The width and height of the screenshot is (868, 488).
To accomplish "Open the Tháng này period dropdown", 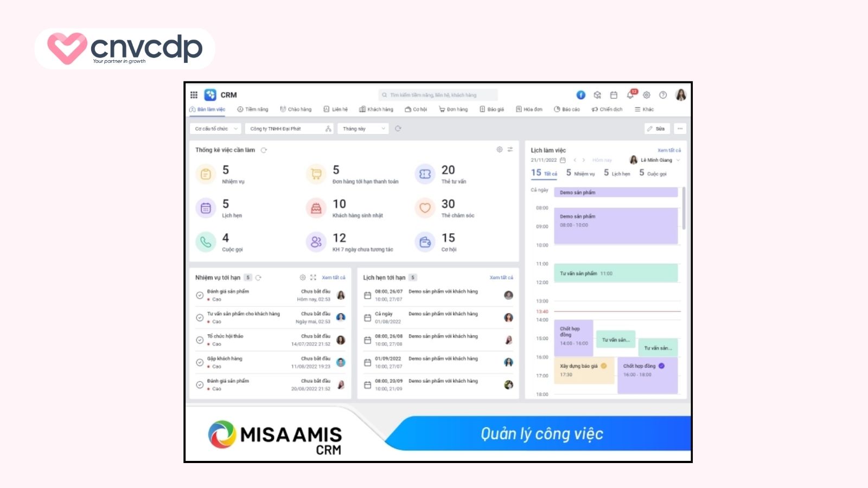I will pos(363,129).
